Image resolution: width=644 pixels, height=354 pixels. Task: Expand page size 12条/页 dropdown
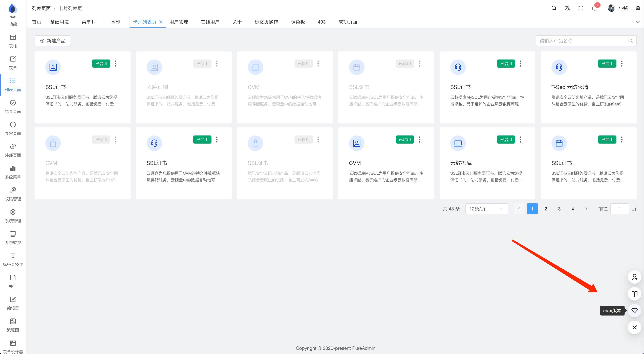click(x=486, y=209)
